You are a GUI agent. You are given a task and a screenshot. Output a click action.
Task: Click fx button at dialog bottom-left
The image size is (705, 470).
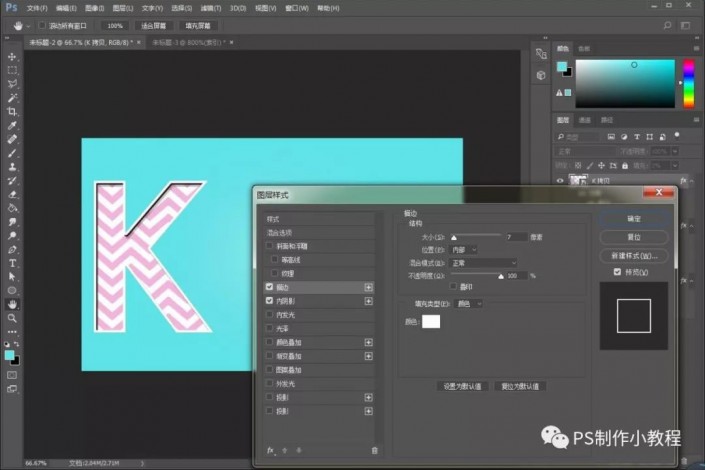pos(270,450)
